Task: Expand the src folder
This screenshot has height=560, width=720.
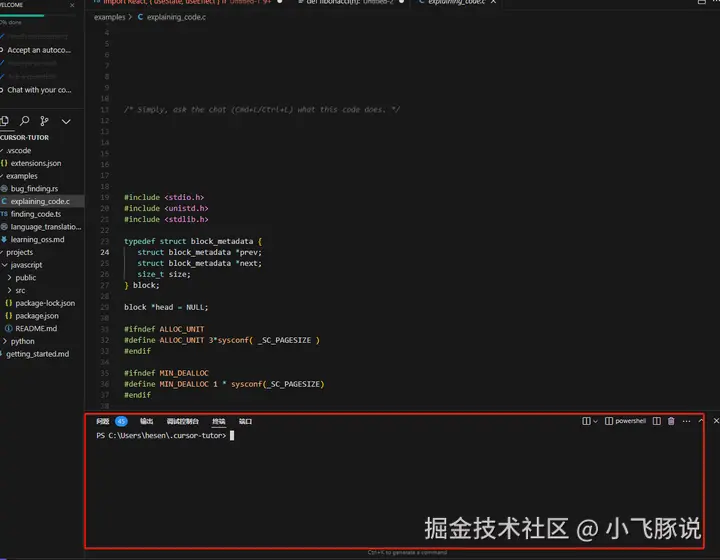Action: tap(20, 290)
